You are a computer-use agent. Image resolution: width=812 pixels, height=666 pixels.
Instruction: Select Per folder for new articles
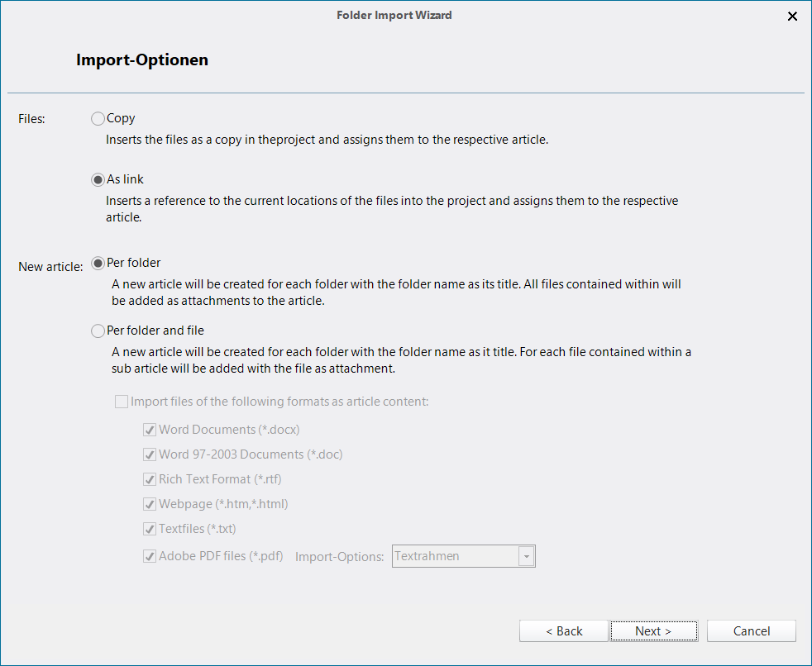click(98, 264)
